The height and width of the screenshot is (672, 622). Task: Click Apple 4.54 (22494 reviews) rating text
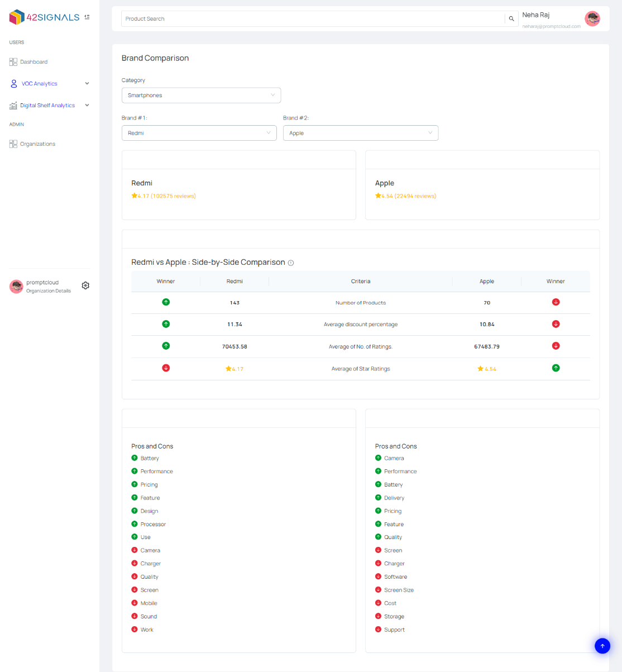point(409,196)
